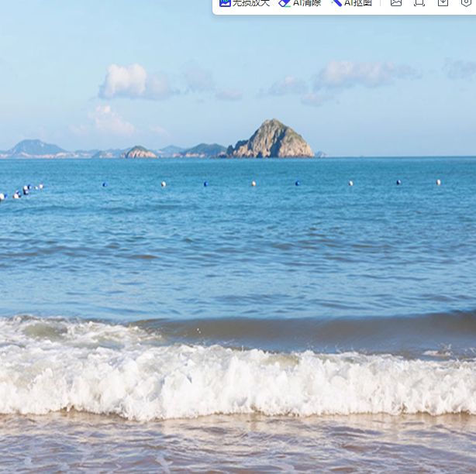Choose the AI消除 text label
476x474 pixels.
point(307,3)
